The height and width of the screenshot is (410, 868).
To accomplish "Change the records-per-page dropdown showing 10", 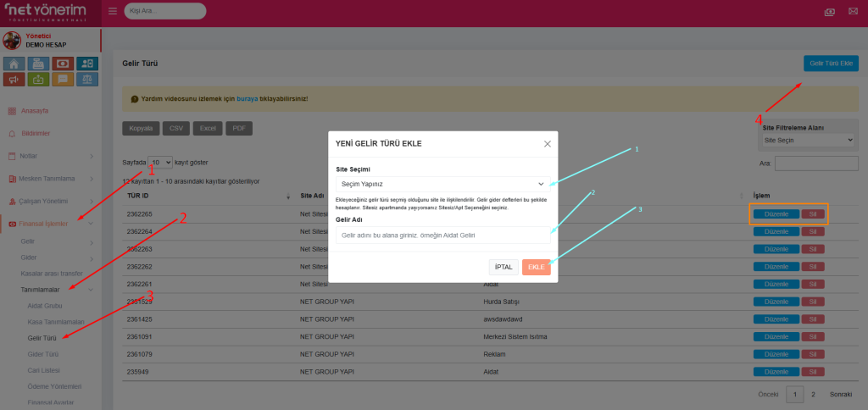I will [160, 162].
